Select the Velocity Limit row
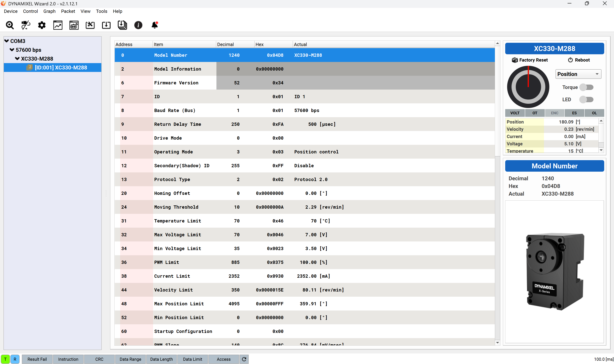This screenshot has height=364, width=614. pos(305,290)
